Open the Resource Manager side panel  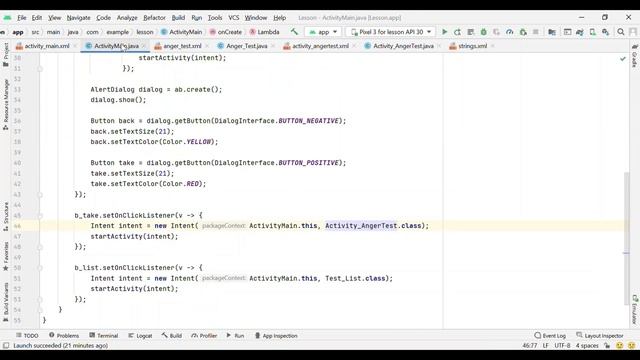point(6,105)
